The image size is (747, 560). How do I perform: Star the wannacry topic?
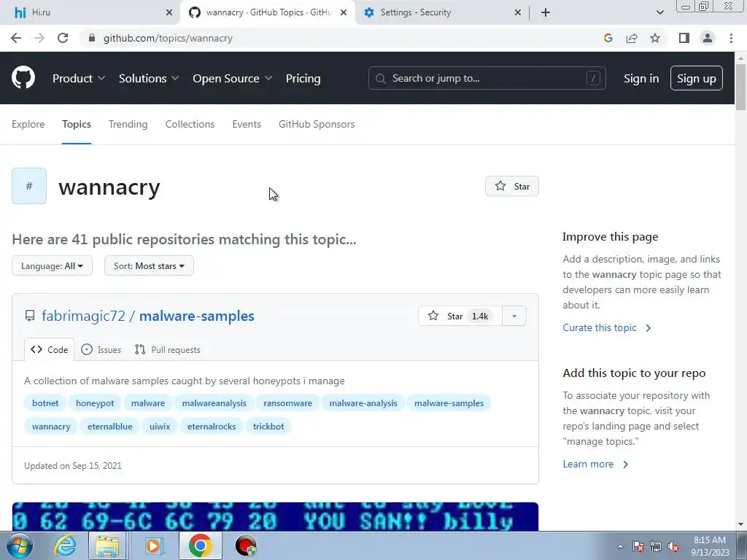click(x=511, y=186)
